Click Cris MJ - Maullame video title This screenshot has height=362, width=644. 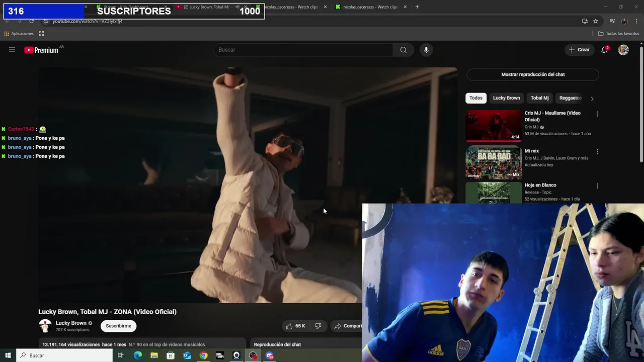click(552, 116)
